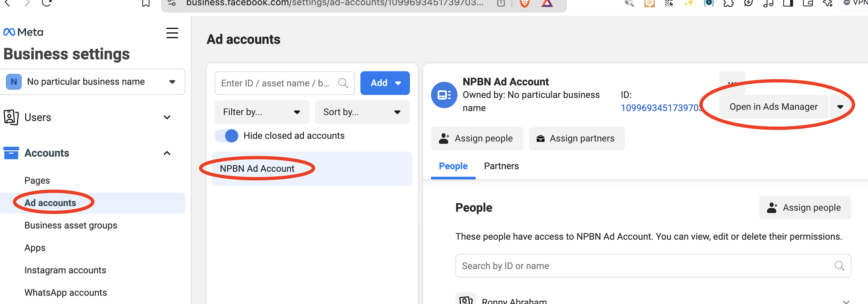Expand the Users section in sidebar
Viewport: 868px width, 304px height.
[166, 117]
